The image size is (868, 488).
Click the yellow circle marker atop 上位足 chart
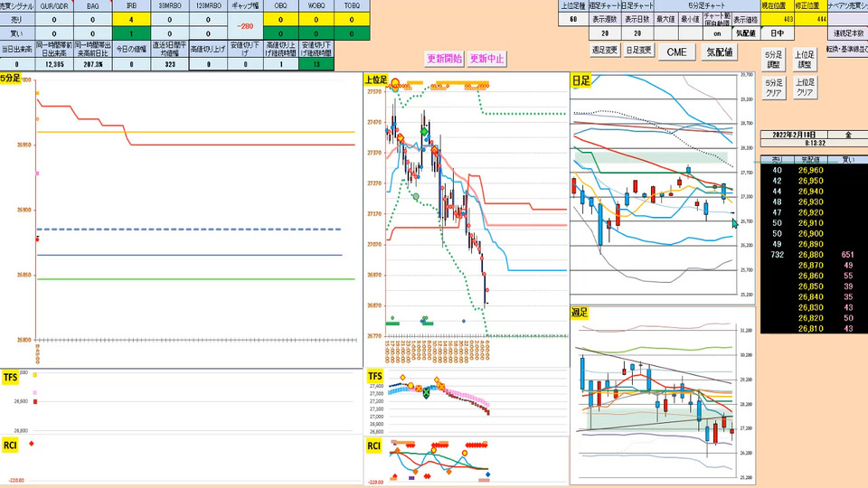[395, 84]
